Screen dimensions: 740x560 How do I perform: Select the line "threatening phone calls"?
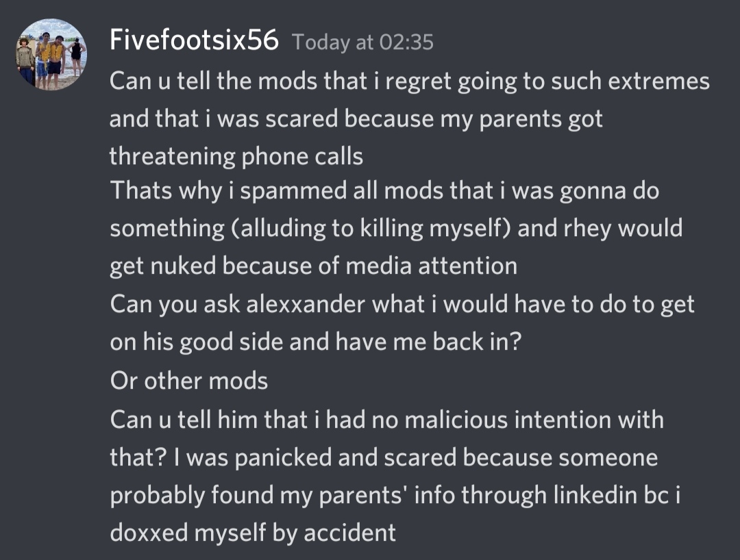point(236,156)
